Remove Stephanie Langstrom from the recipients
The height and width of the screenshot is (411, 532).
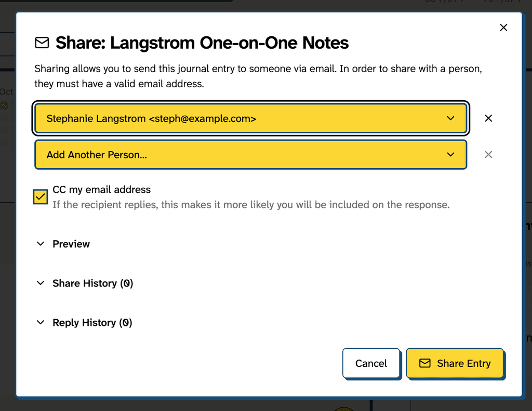[x=488, y=118]
